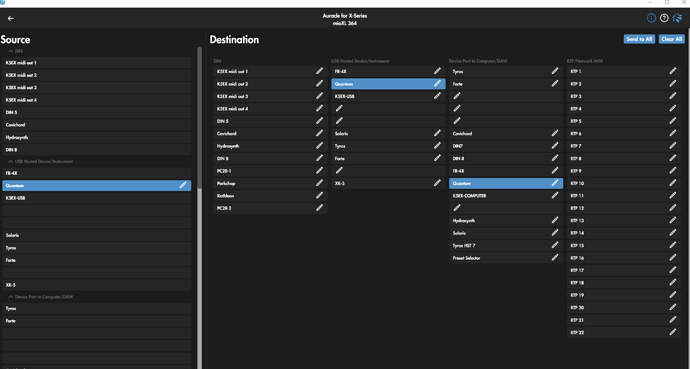Image resolution: width=690 pixels, height=369 pixels.
Task: Toggle Forte in Device Port destination column
Action: (506, 84)
